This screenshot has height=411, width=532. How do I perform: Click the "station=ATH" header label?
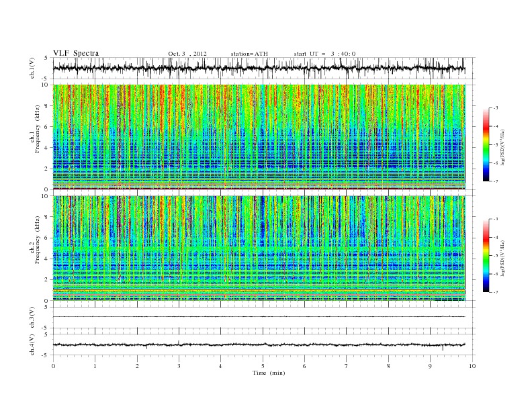tap(249, 54)
